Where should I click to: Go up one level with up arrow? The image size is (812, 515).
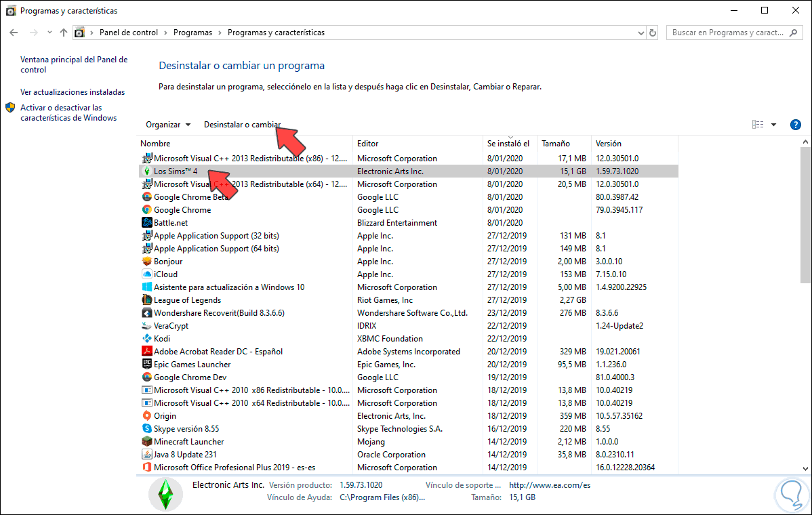(63, 33)
